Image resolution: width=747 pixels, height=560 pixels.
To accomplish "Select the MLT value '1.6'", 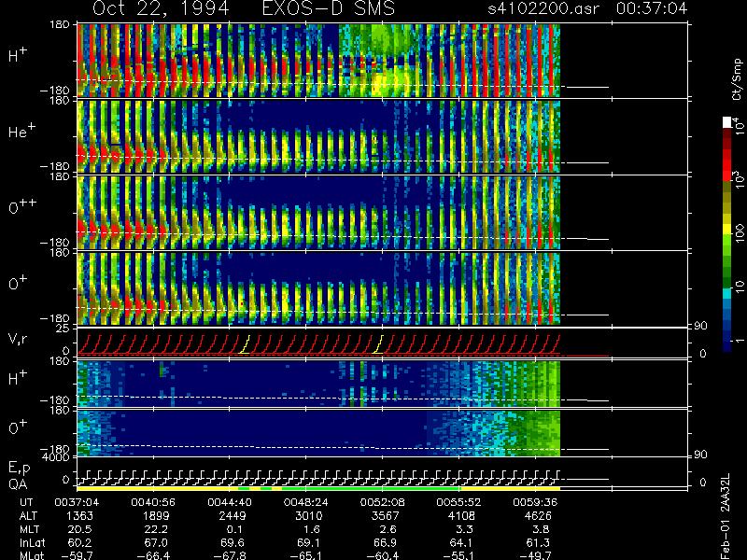I will pyautogui.click(x=311, y=529).
